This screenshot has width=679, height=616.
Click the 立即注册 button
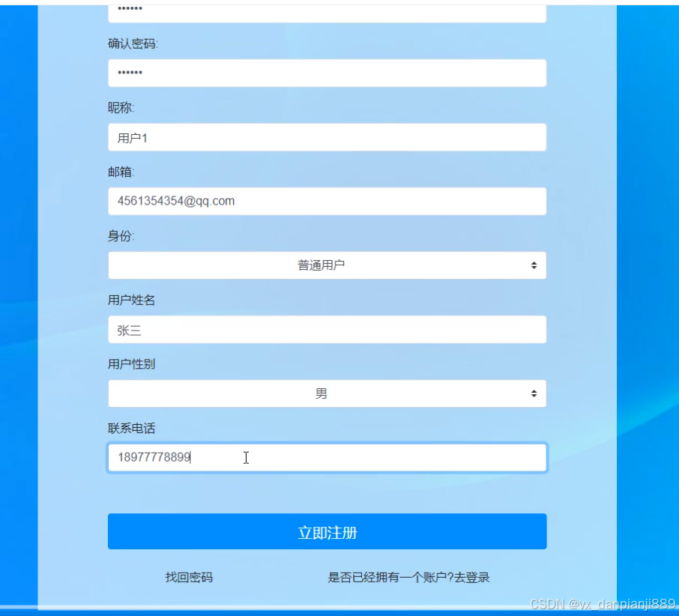(327, 531)
